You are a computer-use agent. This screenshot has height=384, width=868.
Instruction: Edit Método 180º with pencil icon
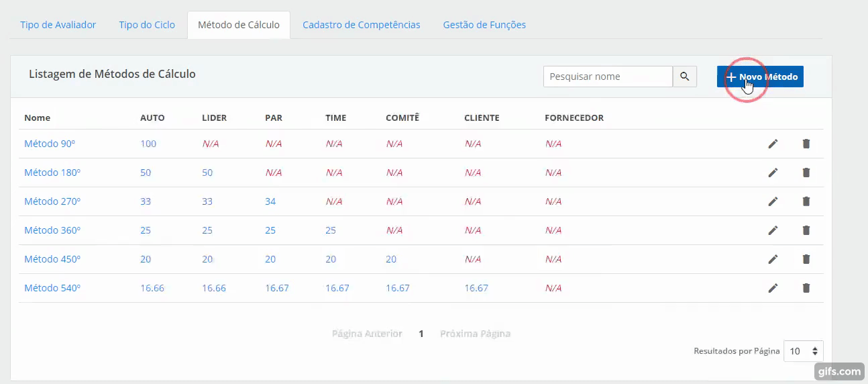(773, 173)
